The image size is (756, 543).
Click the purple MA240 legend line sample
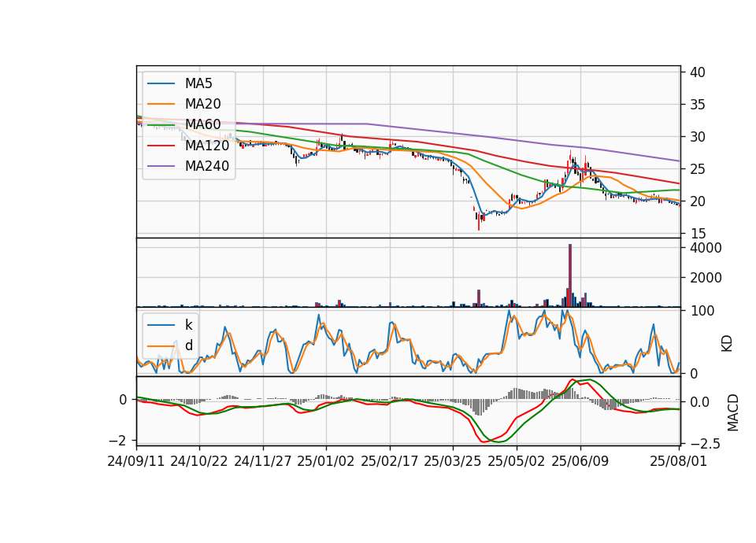161,166
